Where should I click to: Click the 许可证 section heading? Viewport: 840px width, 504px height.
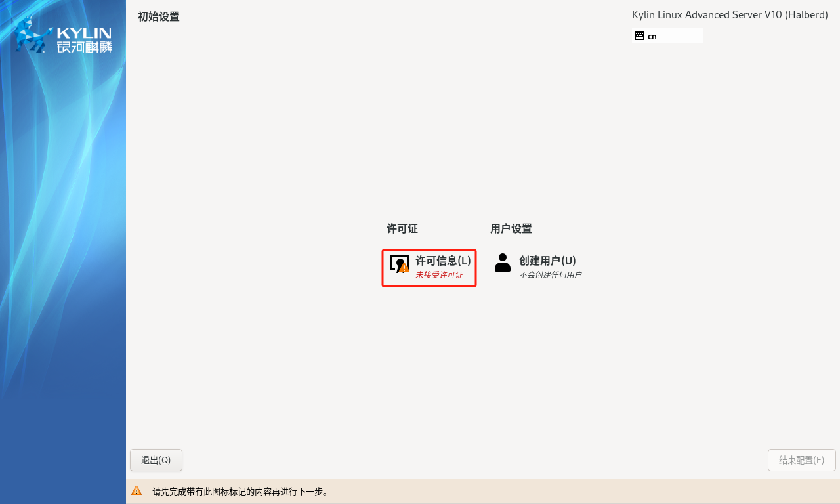coord(402,229)
